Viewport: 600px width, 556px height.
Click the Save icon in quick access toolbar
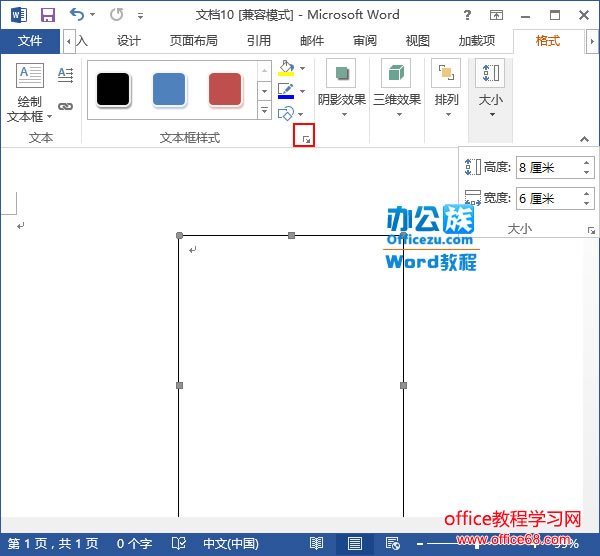[48, 15]
